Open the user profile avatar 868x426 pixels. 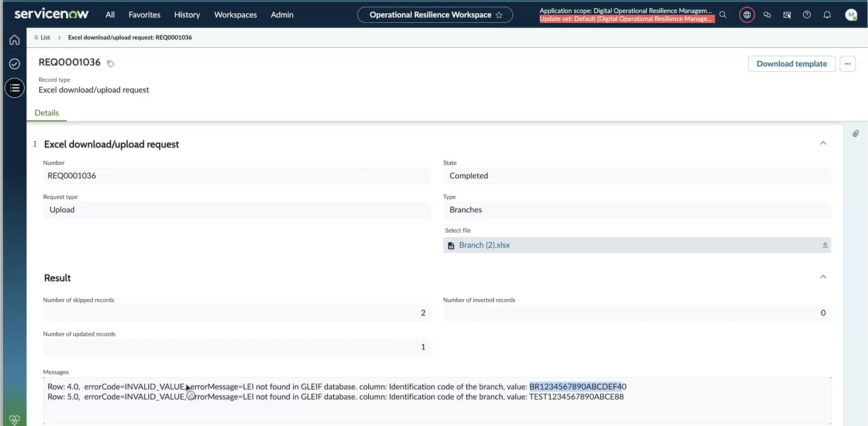[x=851, y=14]
